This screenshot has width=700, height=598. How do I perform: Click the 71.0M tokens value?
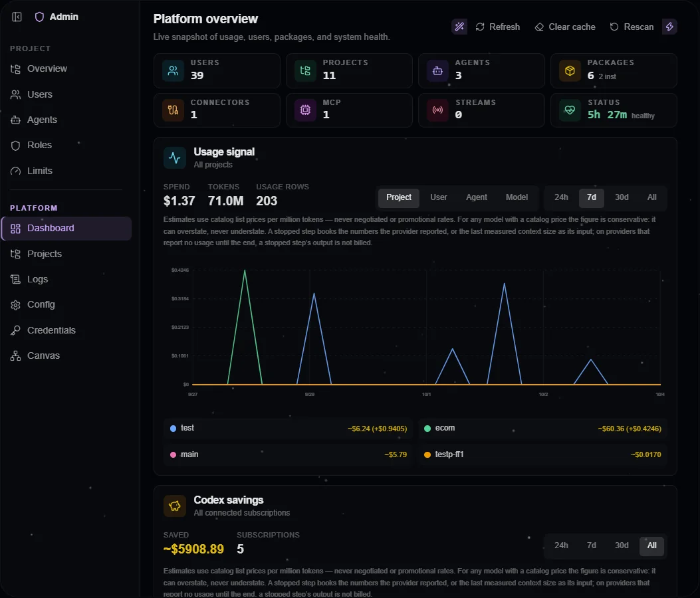(225, 201)
